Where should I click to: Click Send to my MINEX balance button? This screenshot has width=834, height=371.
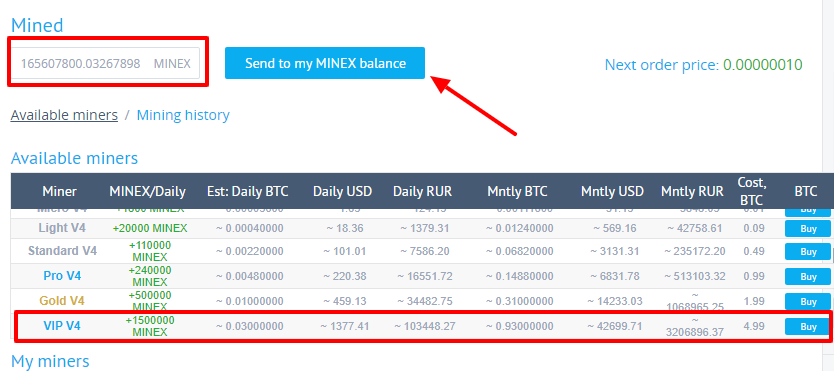click(x=324, y=63)
